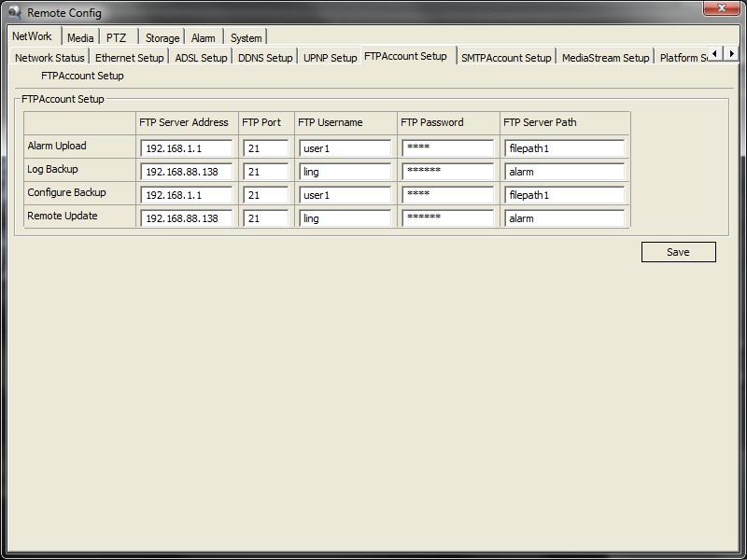This screenshot has height=560, width=747.
Task: Edit Configure Backup FTP port field
Action: pyautogui.click(x=265, y=195)
